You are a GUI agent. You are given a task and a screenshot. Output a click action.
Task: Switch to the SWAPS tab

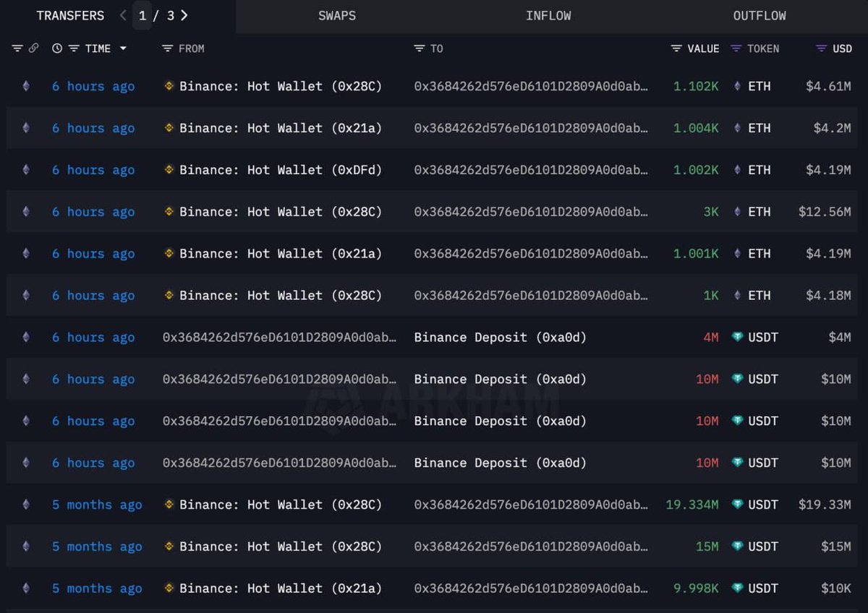coord(337,15)
